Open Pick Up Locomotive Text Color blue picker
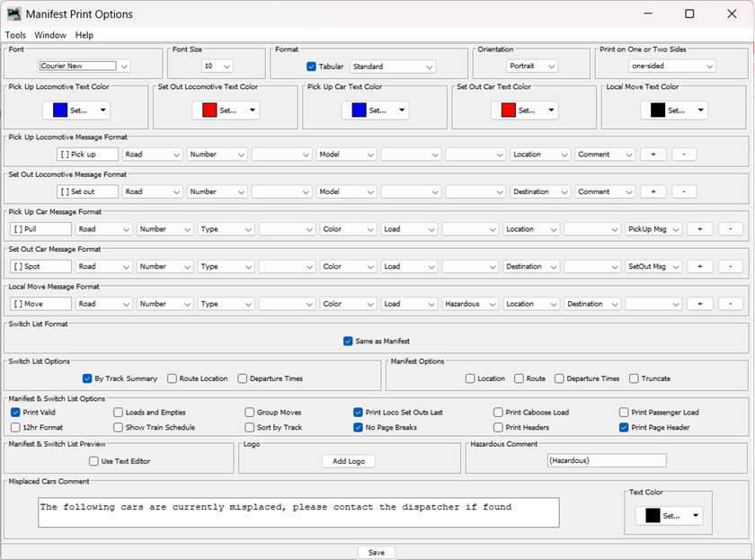This screenshot has height=560, width=755. pos(76,110)
